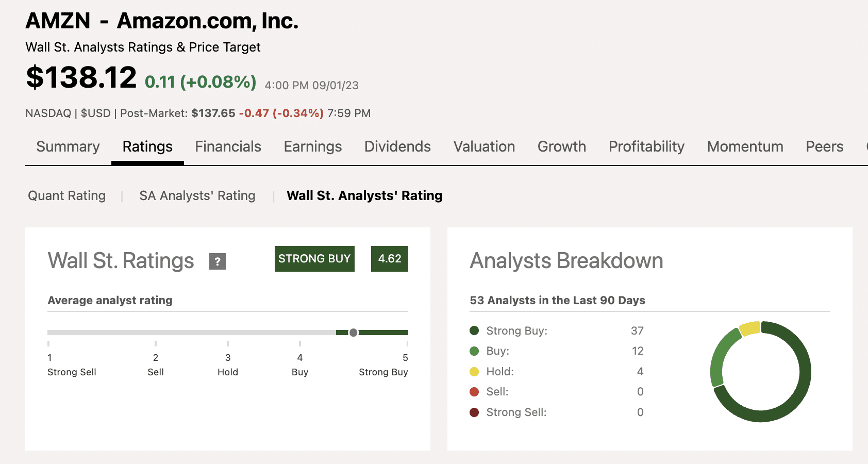868x464 pixels.
Task: Click the -0.47 (-0.34%) post-market change
Action: point(281,113)
